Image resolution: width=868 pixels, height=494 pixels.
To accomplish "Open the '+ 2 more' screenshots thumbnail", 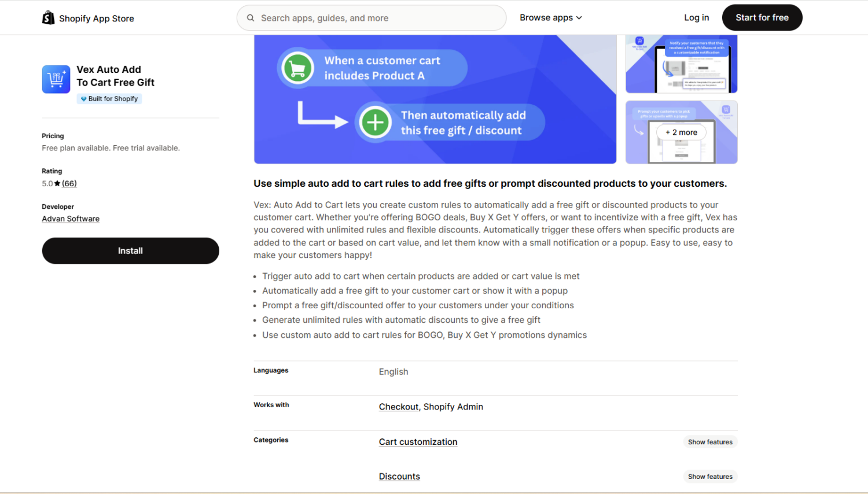I will click(x=681, y=132).
